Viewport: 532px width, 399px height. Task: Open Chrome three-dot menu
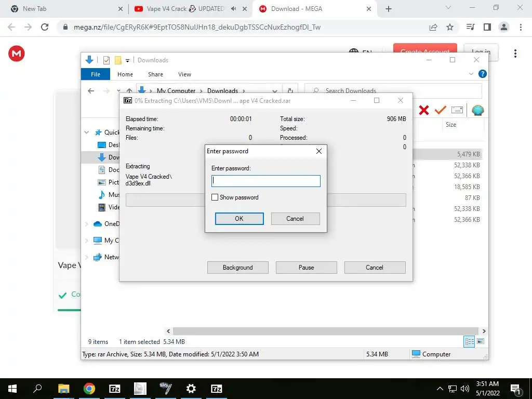tap(521, 27)
